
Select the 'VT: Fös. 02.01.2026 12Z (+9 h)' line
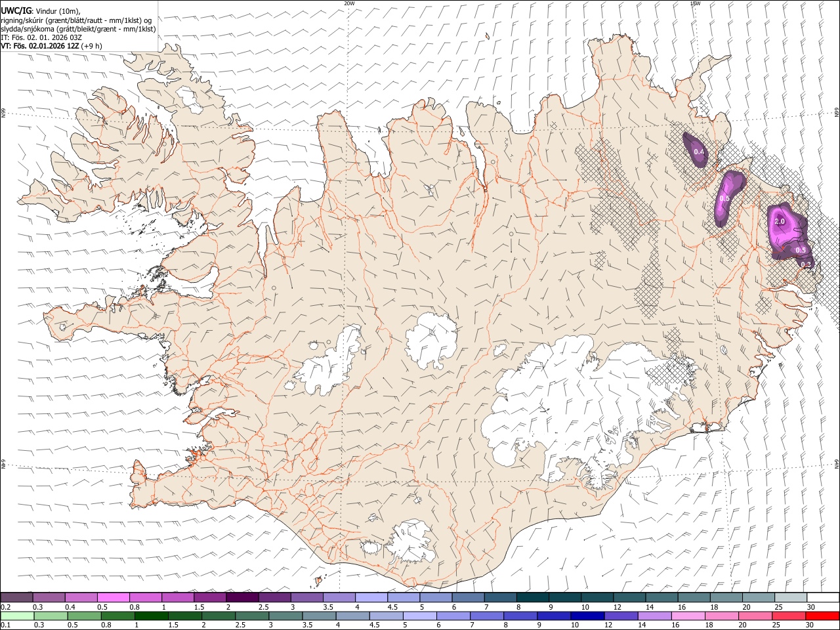(51, 46)
